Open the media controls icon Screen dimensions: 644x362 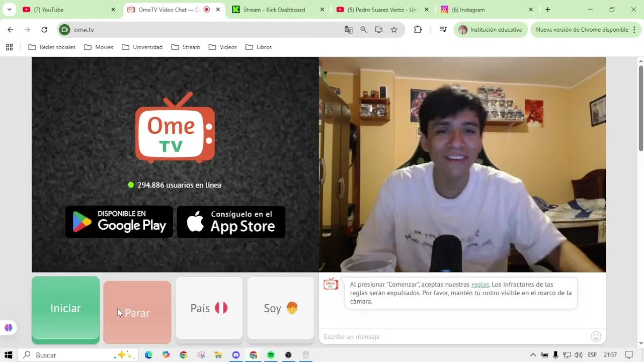(443, 30)
